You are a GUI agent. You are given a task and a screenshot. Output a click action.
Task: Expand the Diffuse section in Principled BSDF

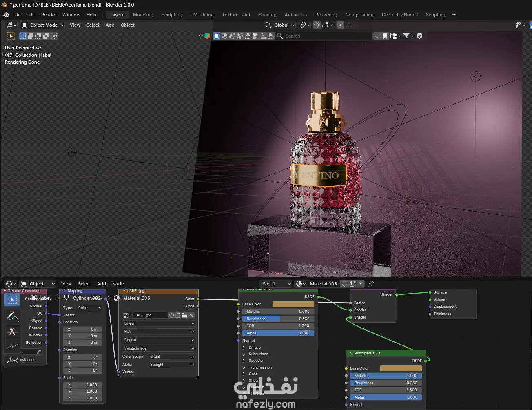(x=244, y=348)
